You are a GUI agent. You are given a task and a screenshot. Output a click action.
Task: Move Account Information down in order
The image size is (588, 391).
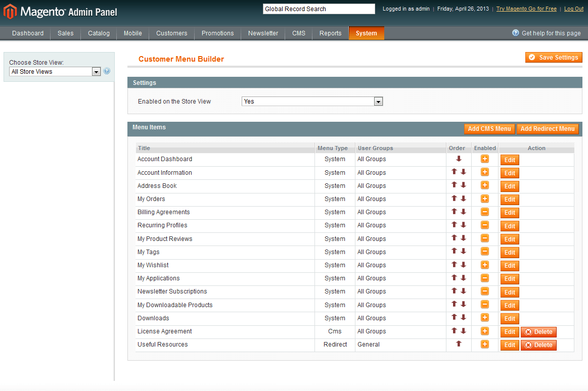pos(464,172)
